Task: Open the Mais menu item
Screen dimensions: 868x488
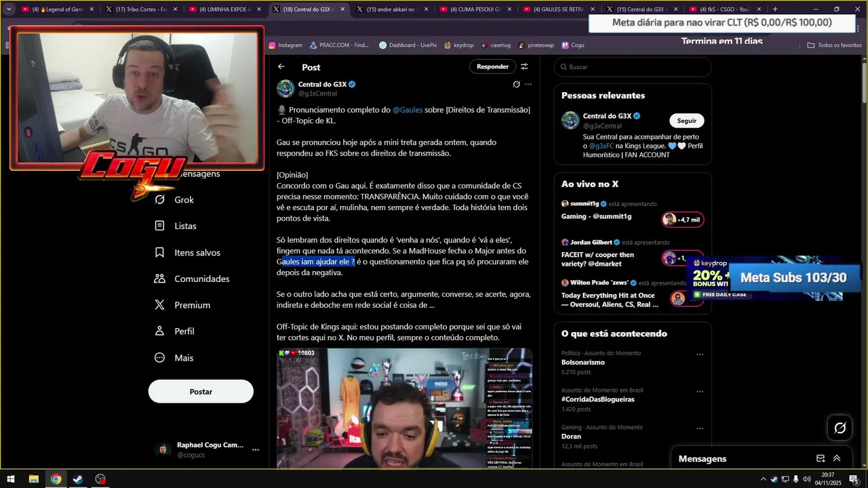Action: 174,358
